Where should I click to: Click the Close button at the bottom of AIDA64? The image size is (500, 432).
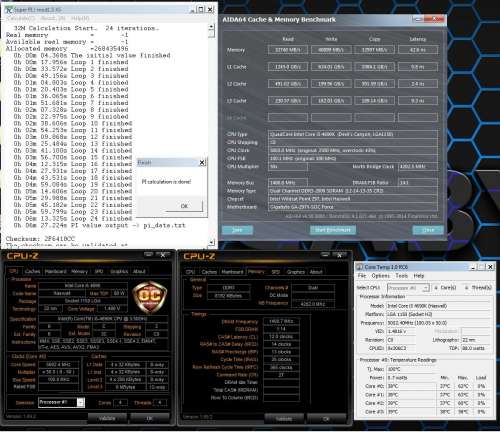(428, 230)
